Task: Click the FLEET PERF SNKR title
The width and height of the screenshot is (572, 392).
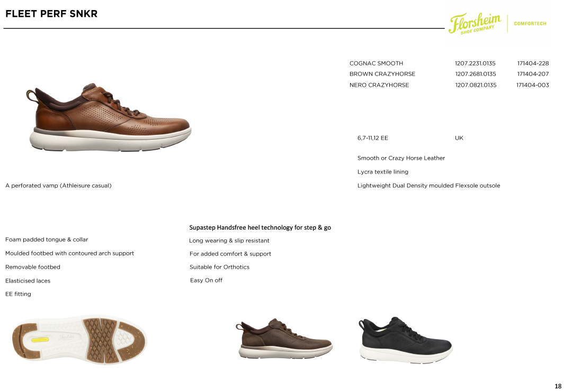Action: [51, 14]
